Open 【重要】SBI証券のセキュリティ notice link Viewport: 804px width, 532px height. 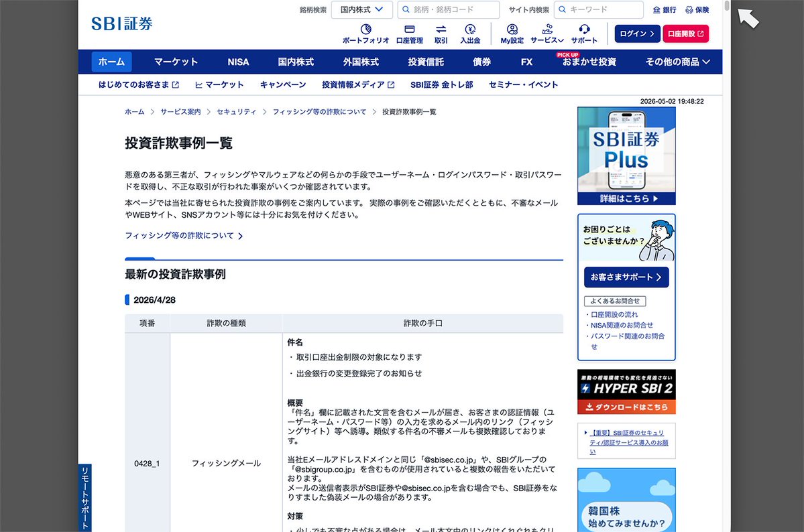tap(628, 442)
